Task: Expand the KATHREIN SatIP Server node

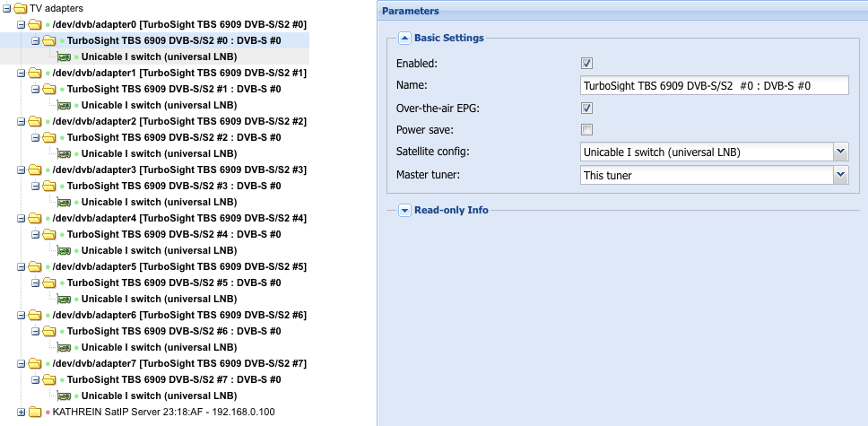Action: (x=21, y=413)
